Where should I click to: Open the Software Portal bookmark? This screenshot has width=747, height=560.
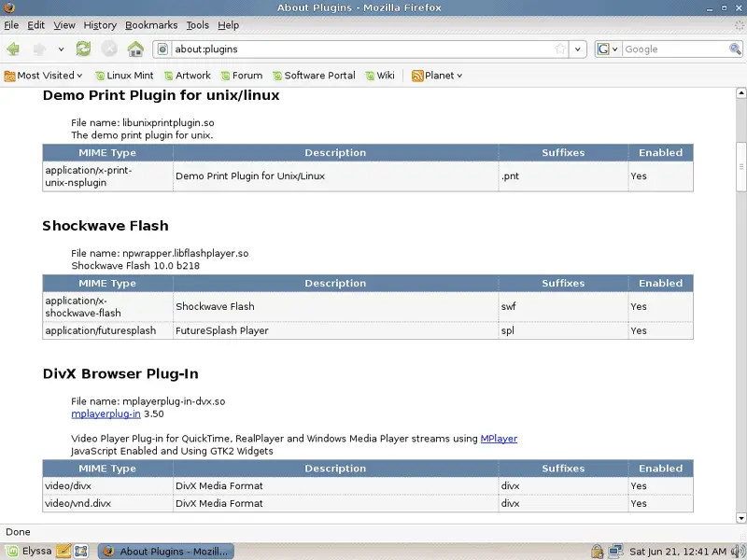pos(314,76)
